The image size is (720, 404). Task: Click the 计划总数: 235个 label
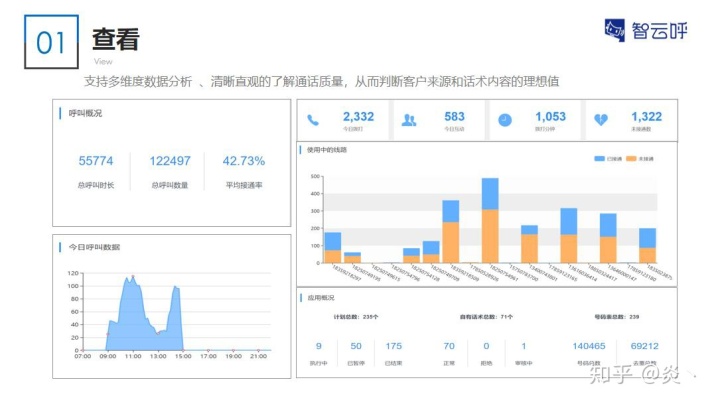pyautogui.click(x=356, y=317)
